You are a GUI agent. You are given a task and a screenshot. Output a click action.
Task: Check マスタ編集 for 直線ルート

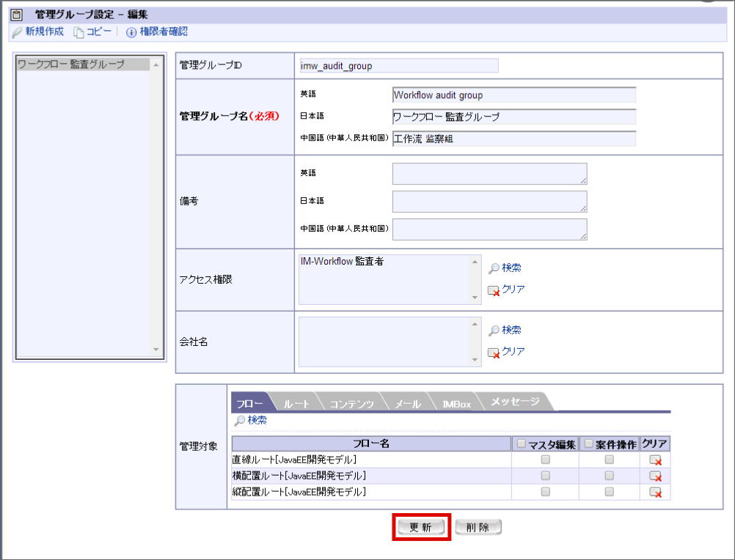coord(546,460)
